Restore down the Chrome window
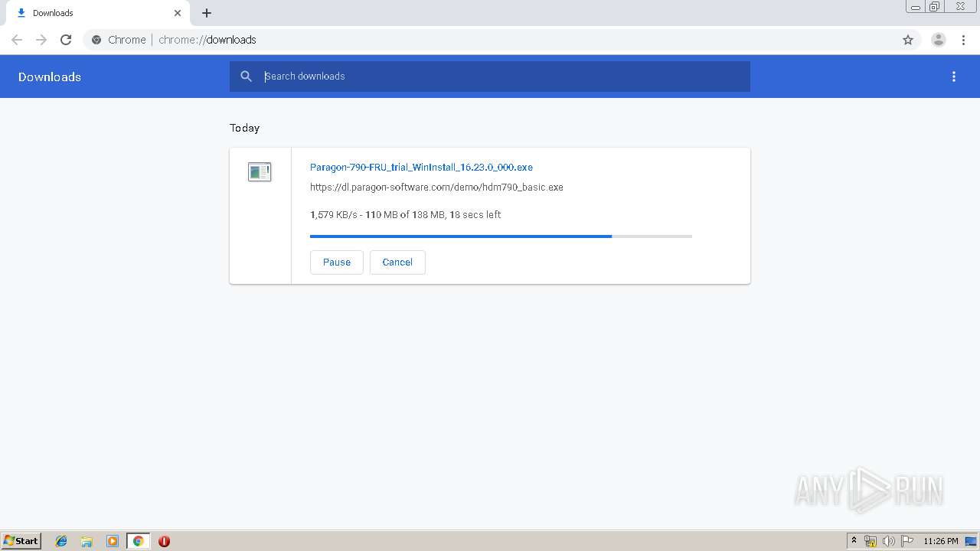Screen dimensions: 980x551 [935, 7]
